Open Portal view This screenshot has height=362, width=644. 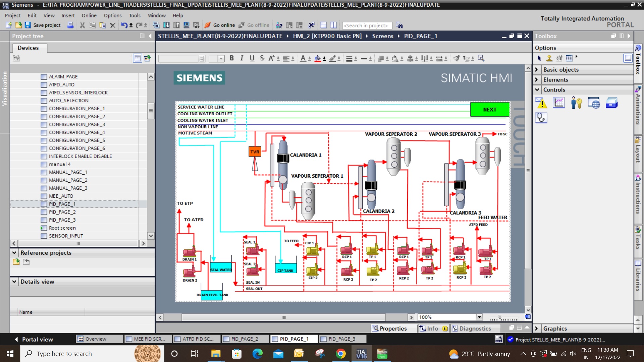(34, 339)
